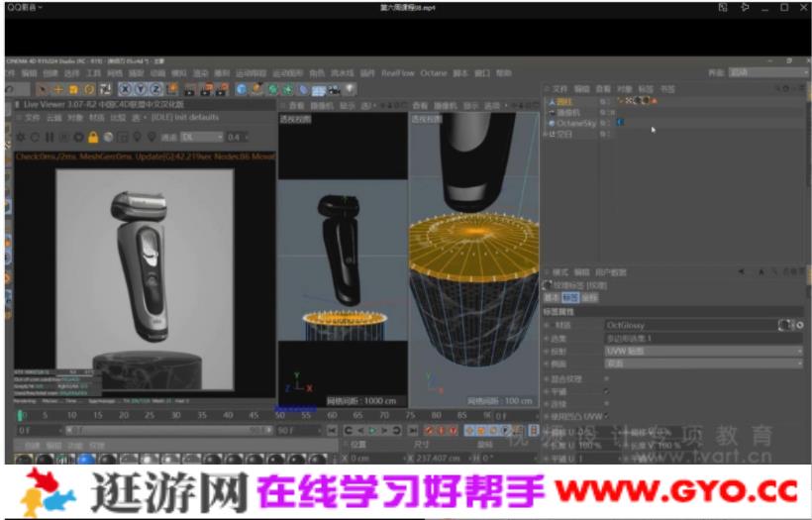Viewport: 812px width, 520px height.
Task: Click the deformer object icon
Action: [303, 89]
